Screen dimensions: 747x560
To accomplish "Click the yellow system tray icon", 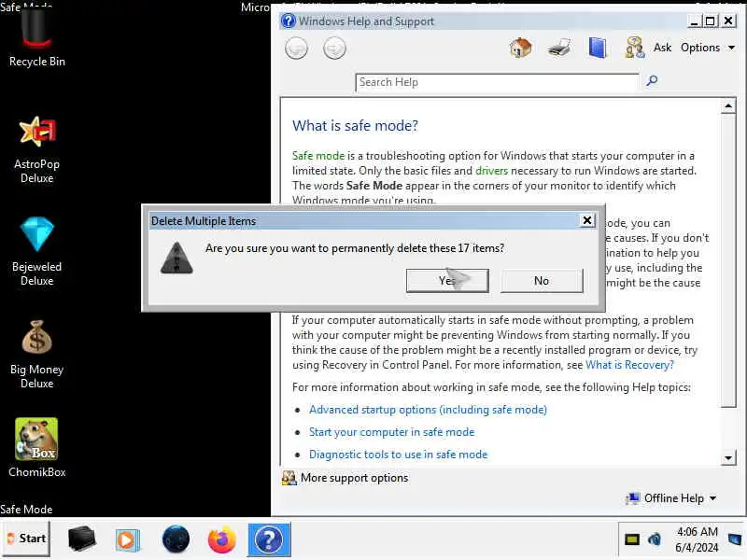I will 632,539.
